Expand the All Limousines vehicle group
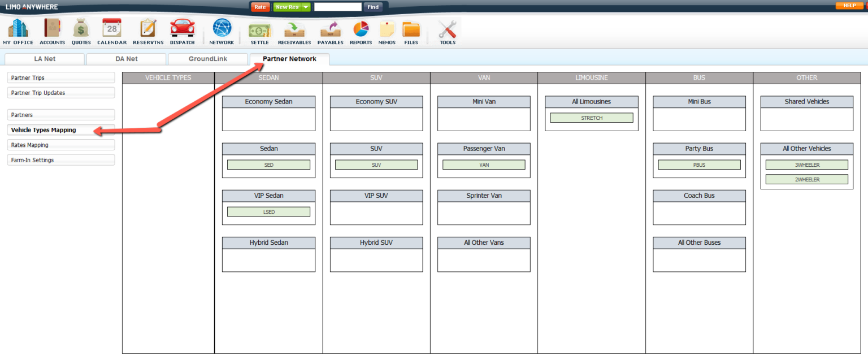 point(591,102)
